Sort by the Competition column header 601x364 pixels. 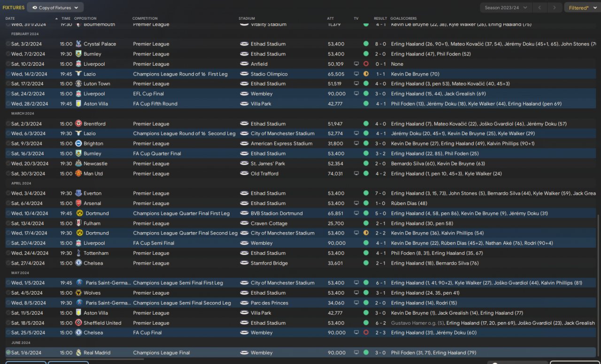145,18
